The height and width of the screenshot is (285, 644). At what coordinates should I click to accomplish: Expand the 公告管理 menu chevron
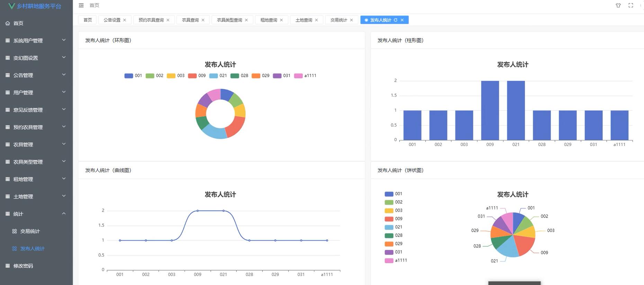(64, 75)
